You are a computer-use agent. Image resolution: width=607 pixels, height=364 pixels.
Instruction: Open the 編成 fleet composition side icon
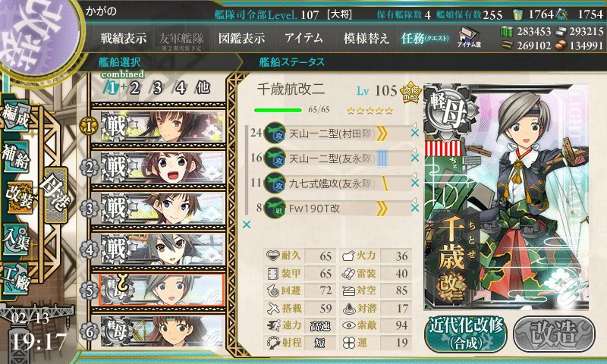(16, 117)
